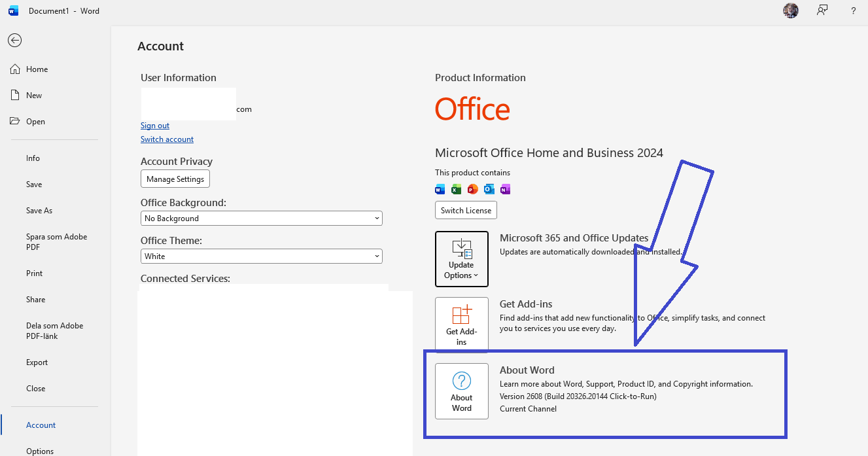Click the Get Add-ins button
Image resolution: width=868 pixels, height=456 pixels.
462,325
